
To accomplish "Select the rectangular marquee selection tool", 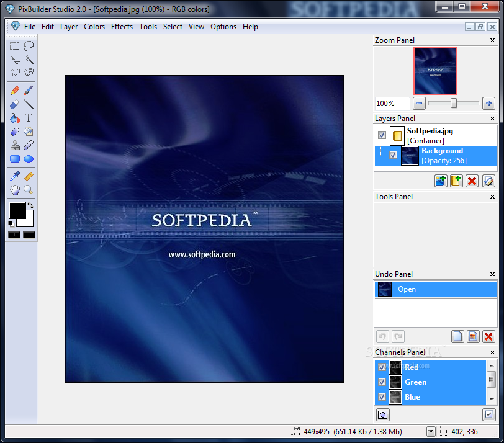I will [14, 46].
